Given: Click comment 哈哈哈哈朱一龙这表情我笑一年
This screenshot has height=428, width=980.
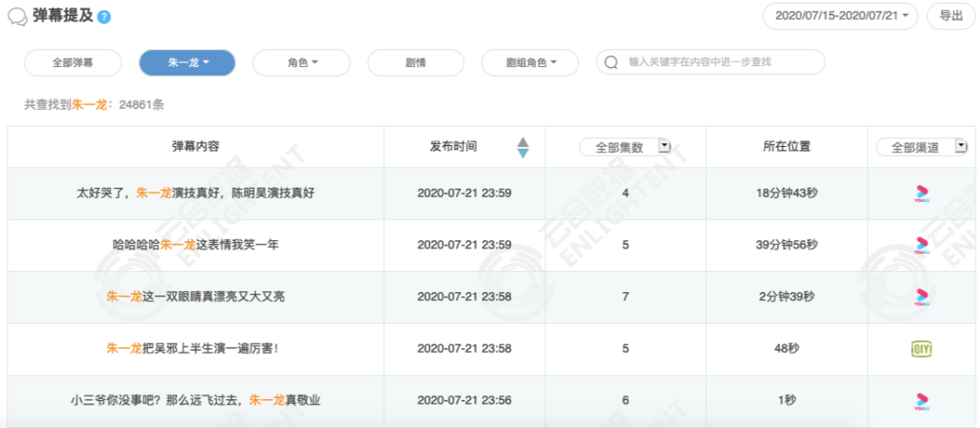Looking at the screenshot, I should (x=195, y=245).
